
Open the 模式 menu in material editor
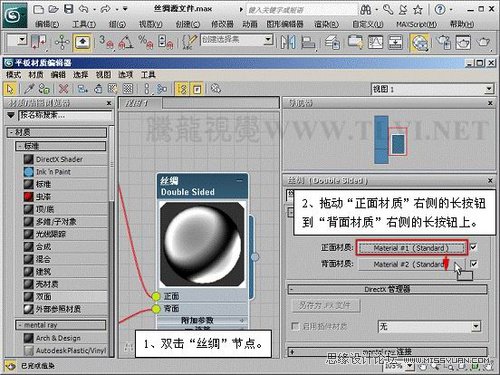coord(13,75)
